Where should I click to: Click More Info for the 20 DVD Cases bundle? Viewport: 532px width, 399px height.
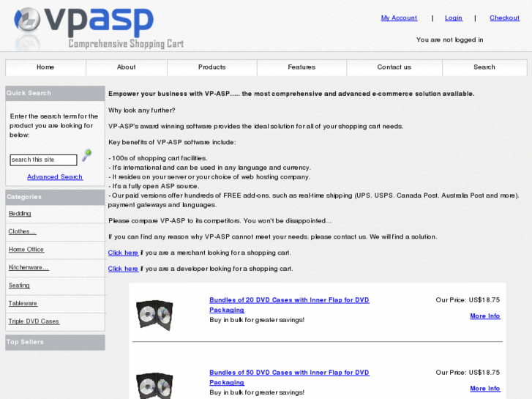pos(485,316)
